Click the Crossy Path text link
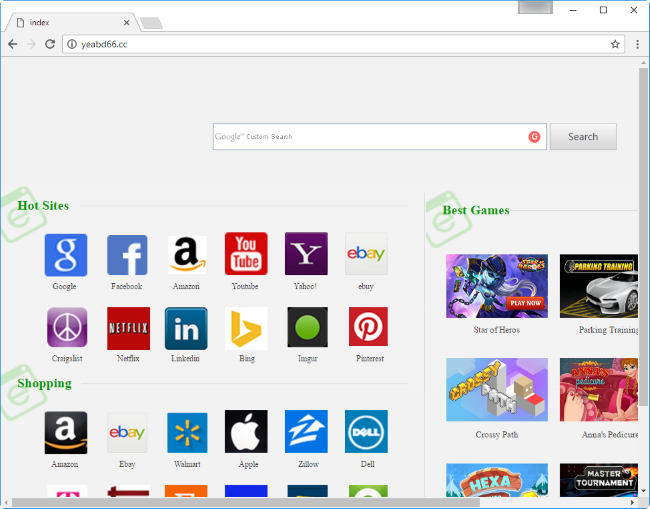This screenshot has width=650, height=509. [x=497, y=434]
